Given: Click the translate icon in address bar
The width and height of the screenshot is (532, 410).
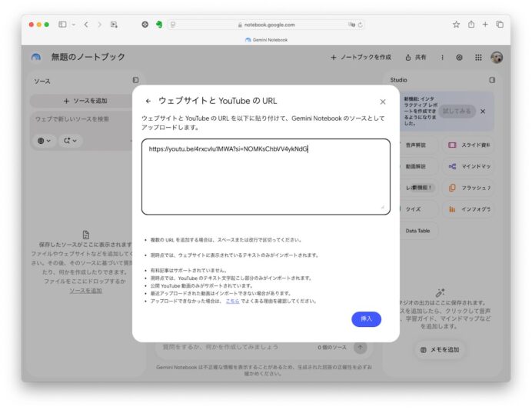Looking at the screenshot, I should pyautogui.click(x=351, y=25).
